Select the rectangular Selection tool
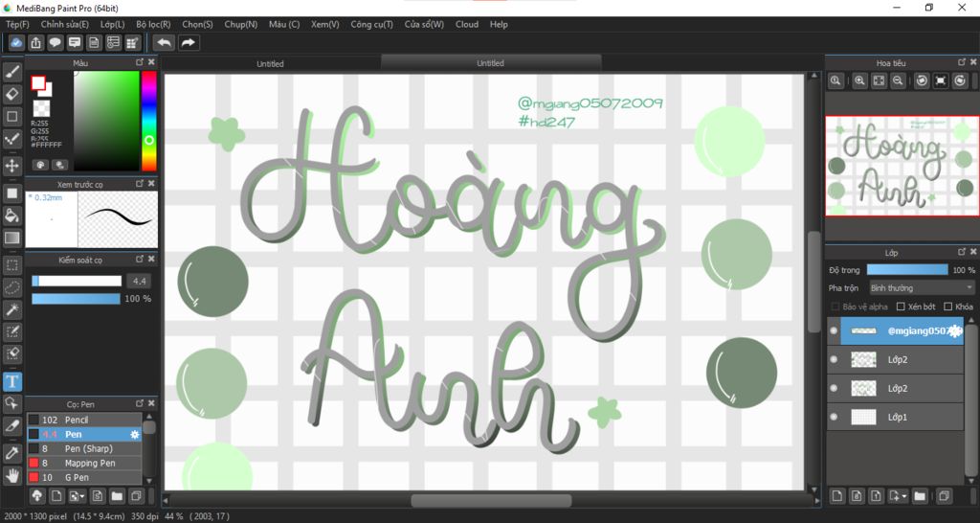This screenshot has height=523, width=980. [11, 265]
